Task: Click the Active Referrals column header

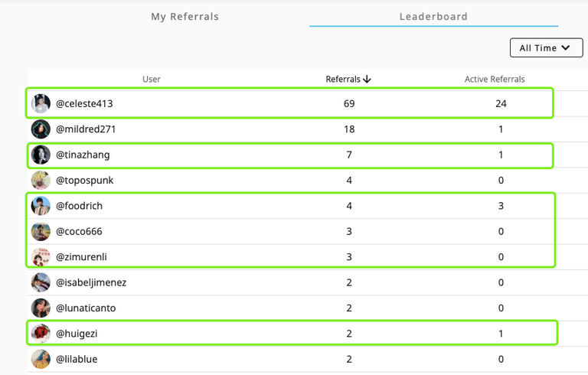Action: coord(495,79)
